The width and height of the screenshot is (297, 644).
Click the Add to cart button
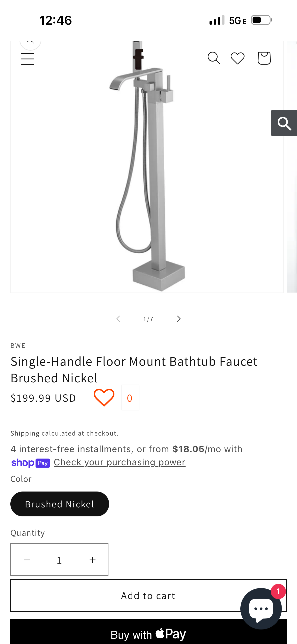pos(148,595)
